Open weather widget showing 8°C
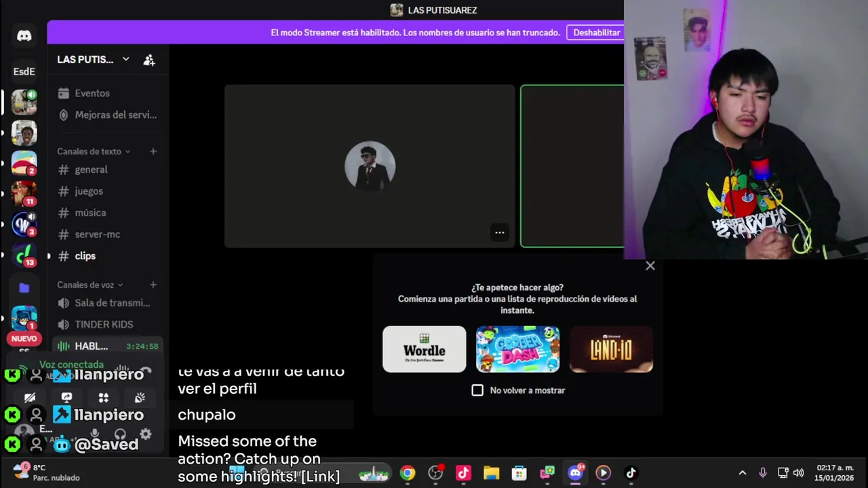This screenshot has width=868, height=488. 47,472
